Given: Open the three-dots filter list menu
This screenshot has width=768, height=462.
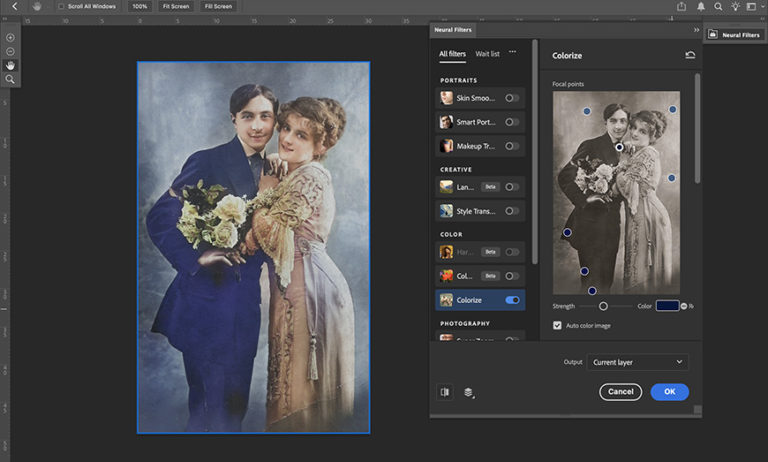Looking at the screenshot, I should [512, 51].
